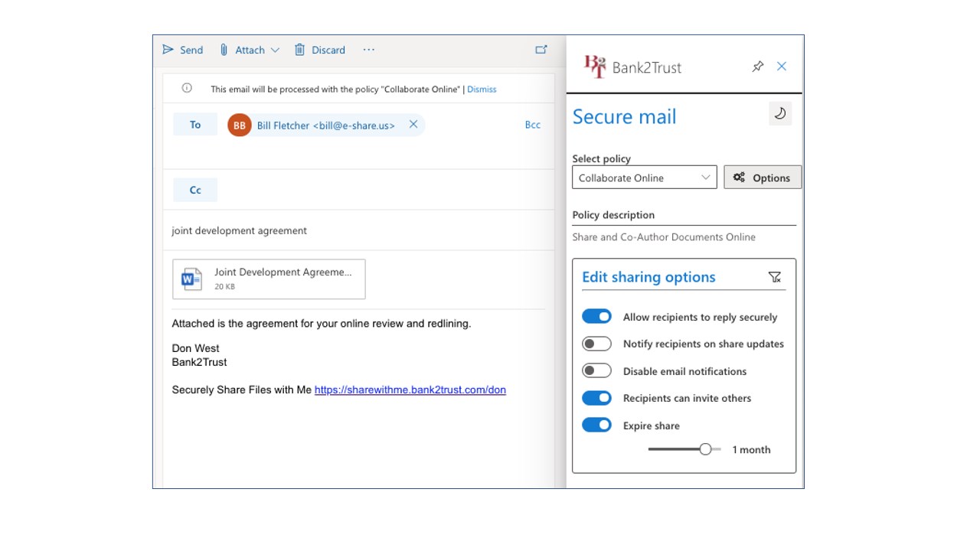Click the policy info circle icon
Image resolution: width=980 pixels, height=551 pixels.
(x=187, y=88)
